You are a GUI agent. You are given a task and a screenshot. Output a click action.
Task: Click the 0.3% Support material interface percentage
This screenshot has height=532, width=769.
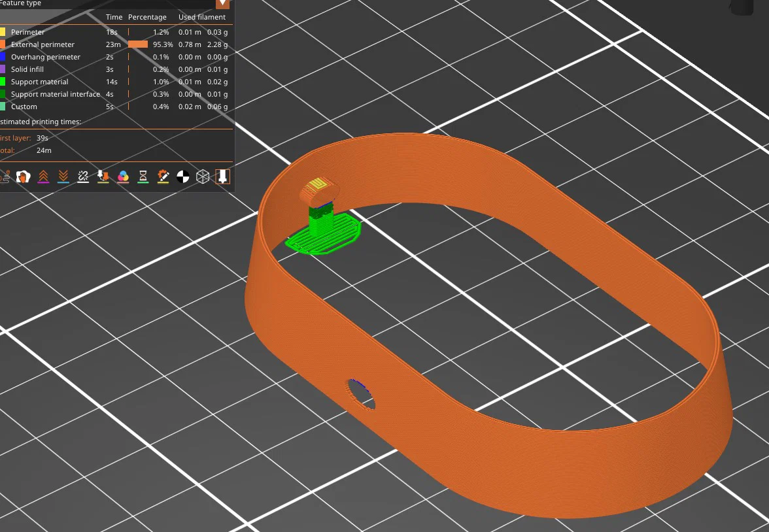pos(161,94)
